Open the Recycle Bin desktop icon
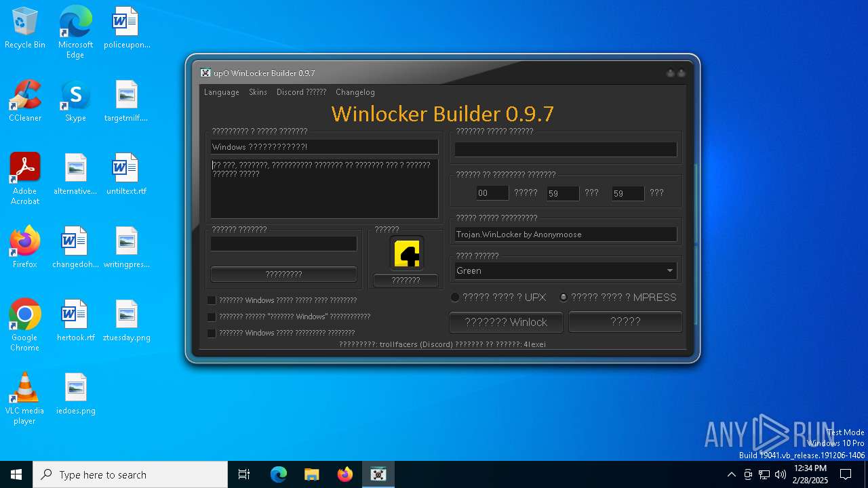This screenshot has width=868, height=488. tap(25, 28)
